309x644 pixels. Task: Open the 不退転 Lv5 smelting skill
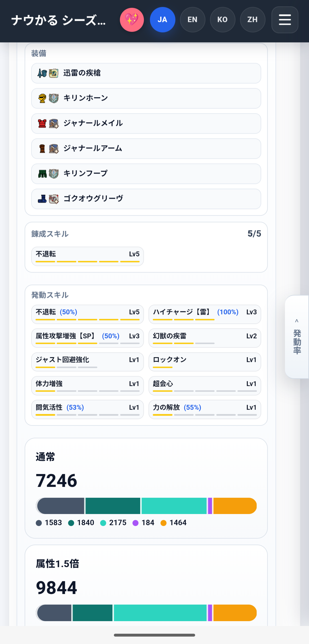click(88, 256)
